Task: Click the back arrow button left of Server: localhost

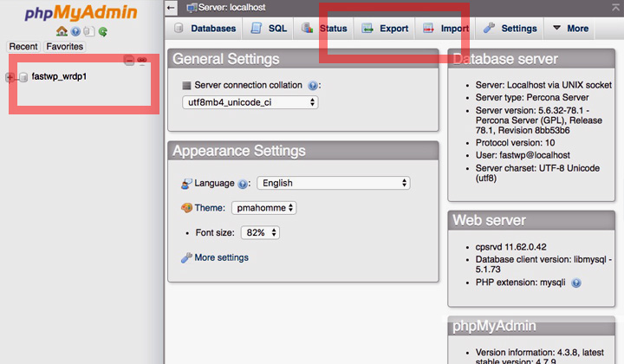Action: tap(171, 8)
